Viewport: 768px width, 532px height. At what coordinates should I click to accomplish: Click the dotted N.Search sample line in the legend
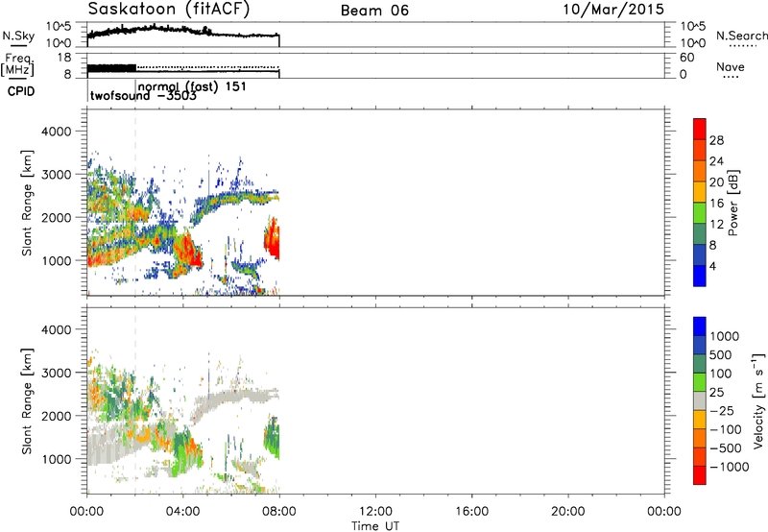[x=742, y=45]
